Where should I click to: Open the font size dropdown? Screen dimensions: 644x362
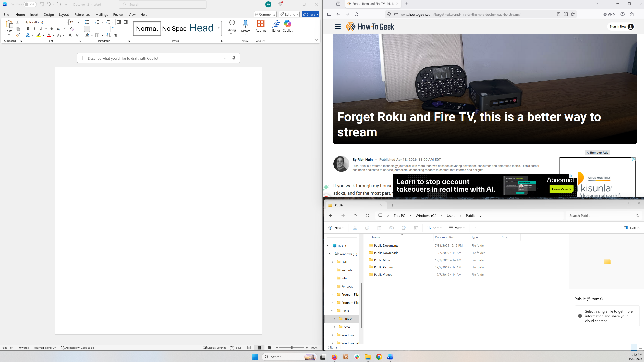coord(79,22)
